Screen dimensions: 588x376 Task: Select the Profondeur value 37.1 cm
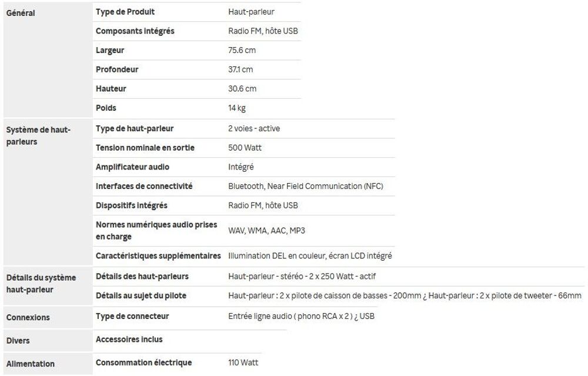coord(240,69)
